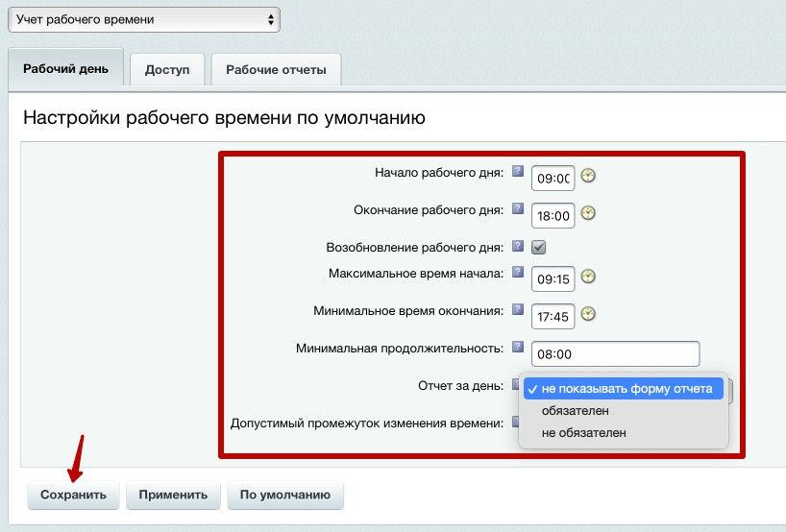Focus the minimum duration field 08:00
Viewport: 786px width, 532px height.
click(615, 353)
